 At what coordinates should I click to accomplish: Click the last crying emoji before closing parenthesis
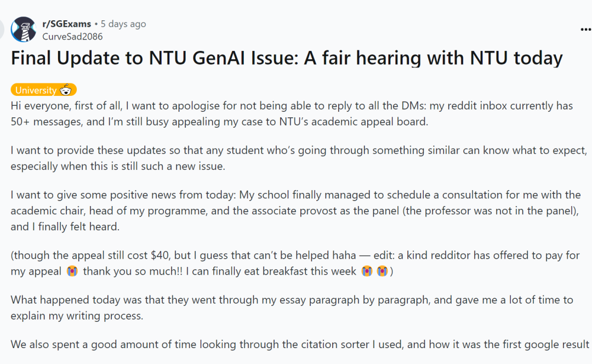coord(382,271)
